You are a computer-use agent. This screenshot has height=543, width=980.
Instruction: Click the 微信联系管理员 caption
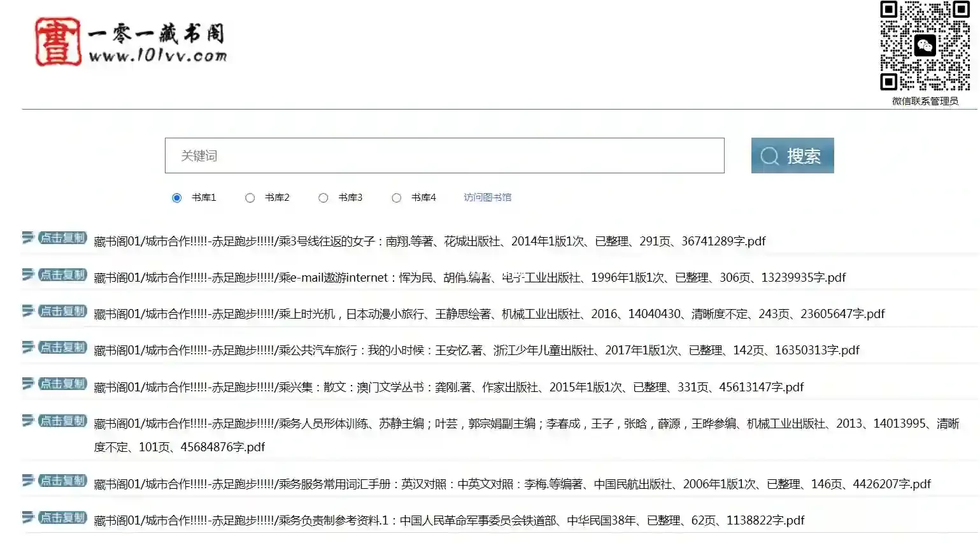[925, 101]
